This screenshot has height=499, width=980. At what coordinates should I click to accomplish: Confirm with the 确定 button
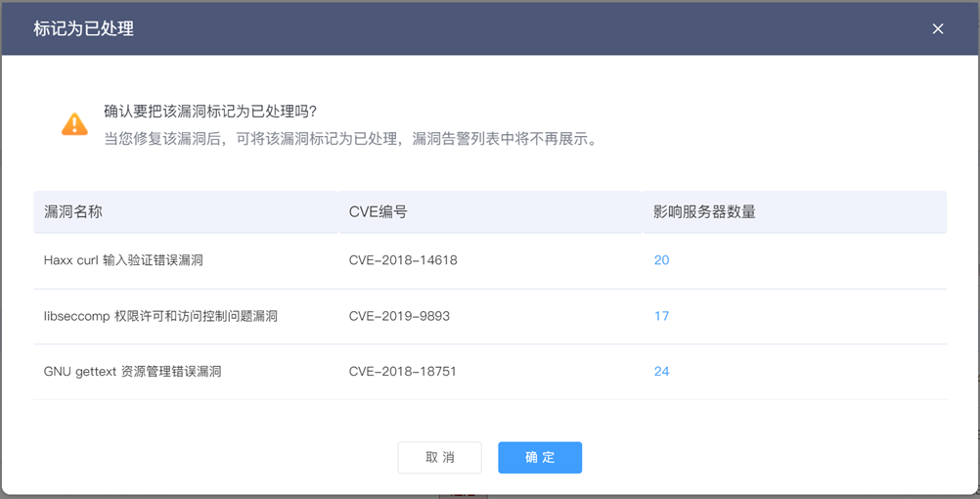[x=540, y=458]
